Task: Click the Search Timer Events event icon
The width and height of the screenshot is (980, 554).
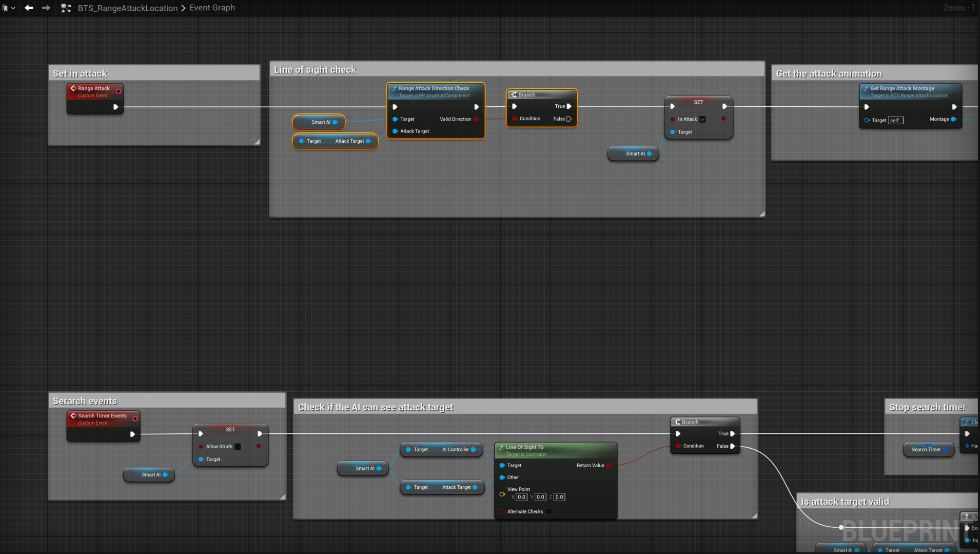Action: click(73, 416)
